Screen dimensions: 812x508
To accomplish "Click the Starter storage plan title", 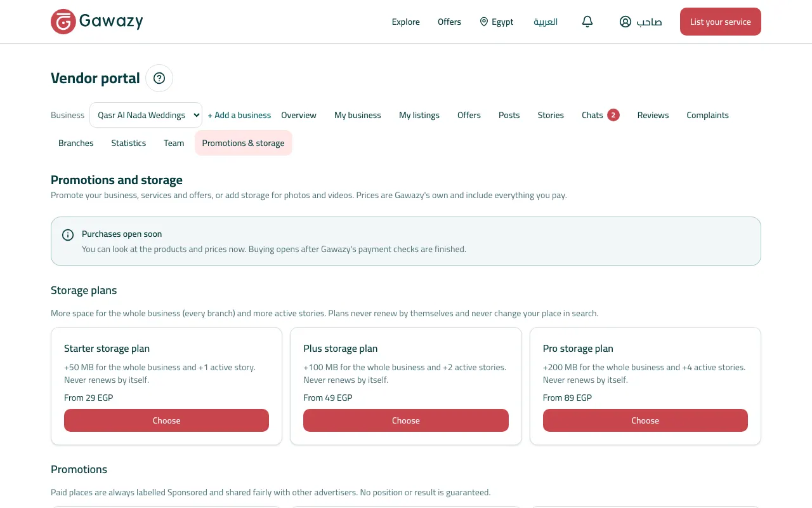I will [x=107, y=349].
